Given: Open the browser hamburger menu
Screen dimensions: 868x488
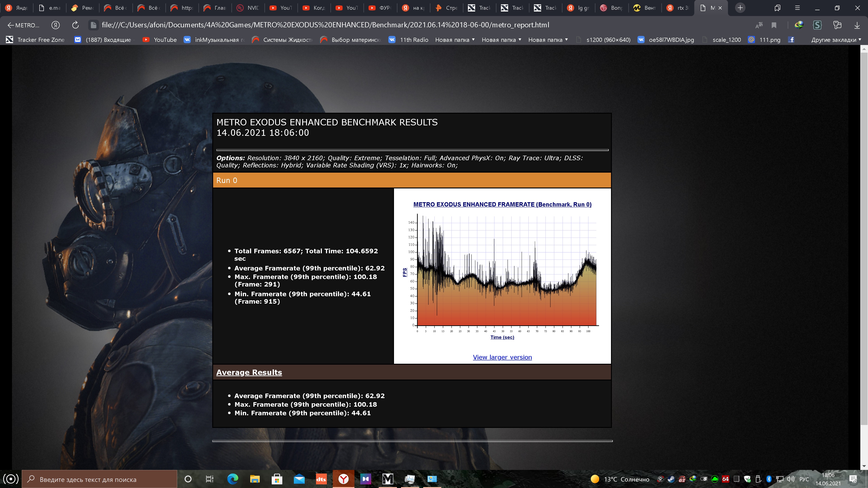Looking at the screenshot, I should [797, 8].
